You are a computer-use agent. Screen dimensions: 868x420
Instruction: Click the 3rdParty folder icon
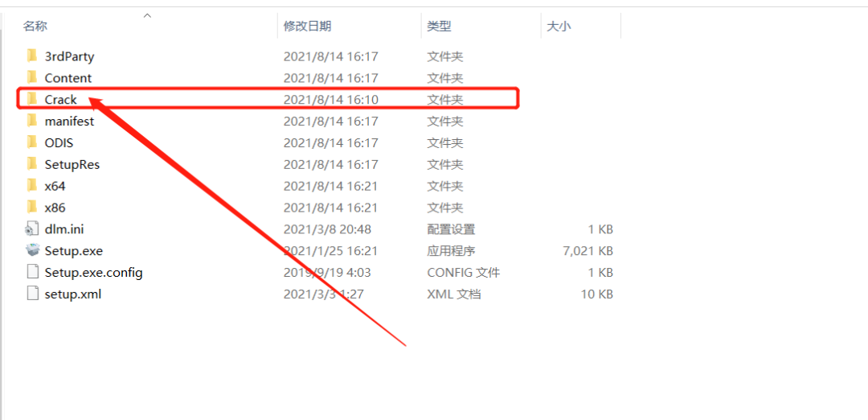click(31, 56)
